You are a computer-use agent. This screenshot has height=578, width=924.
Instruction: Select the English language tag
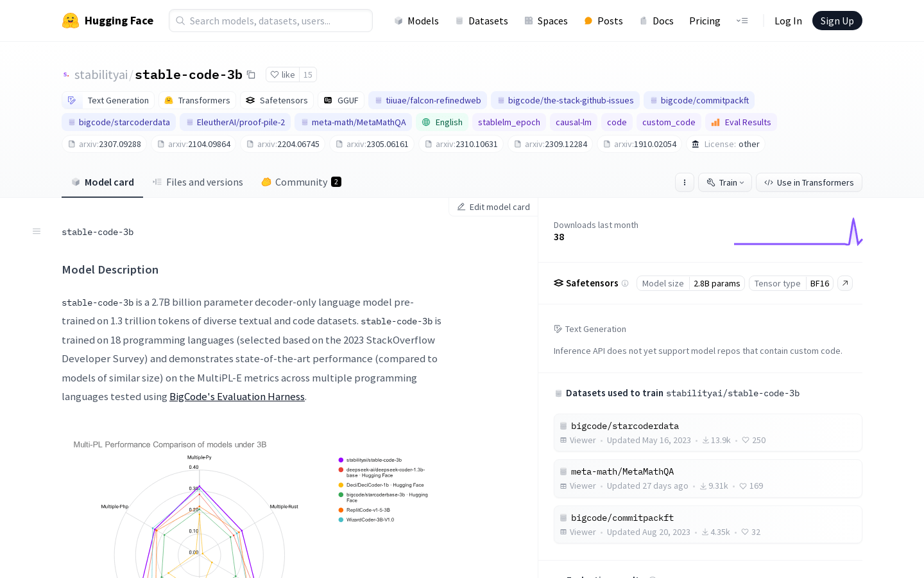(x=442, y=122)
